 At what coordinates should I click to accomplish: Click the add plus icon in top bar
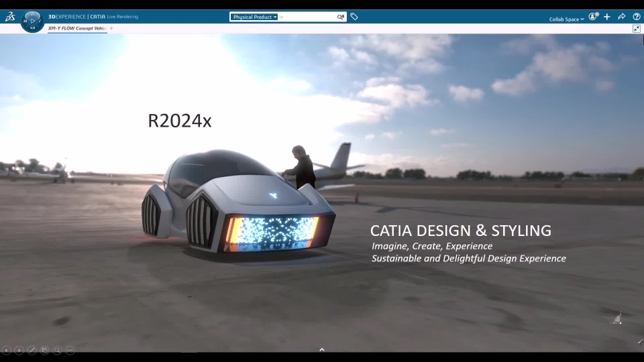(x=607, y=16)
